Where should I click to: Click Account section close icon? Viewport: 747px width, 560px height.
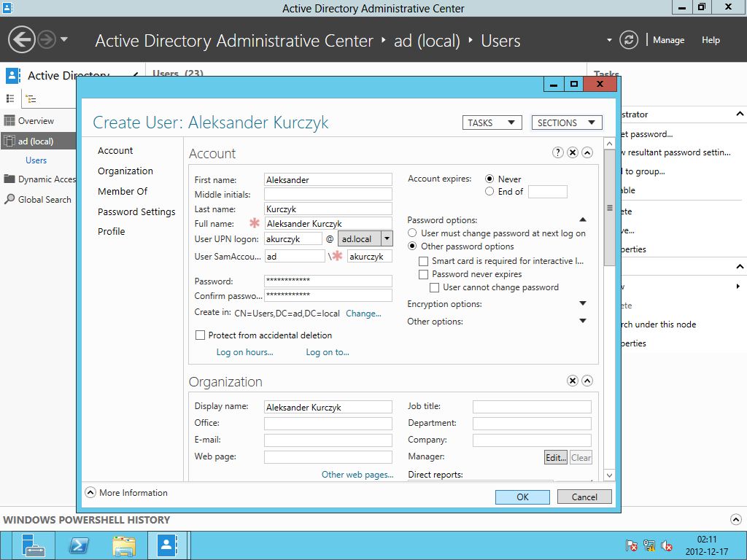click(573, 152)
